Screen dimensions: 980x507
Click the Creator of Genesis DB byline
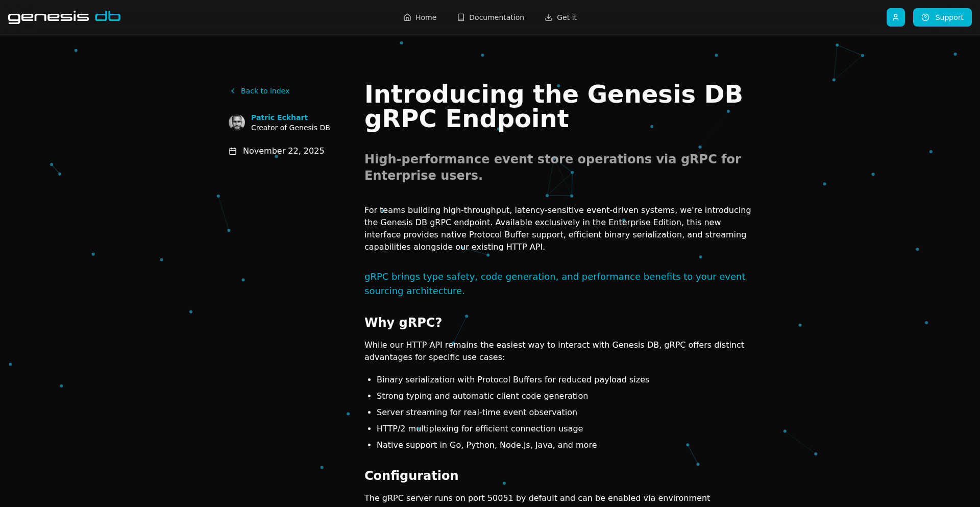tap(290, 128)
